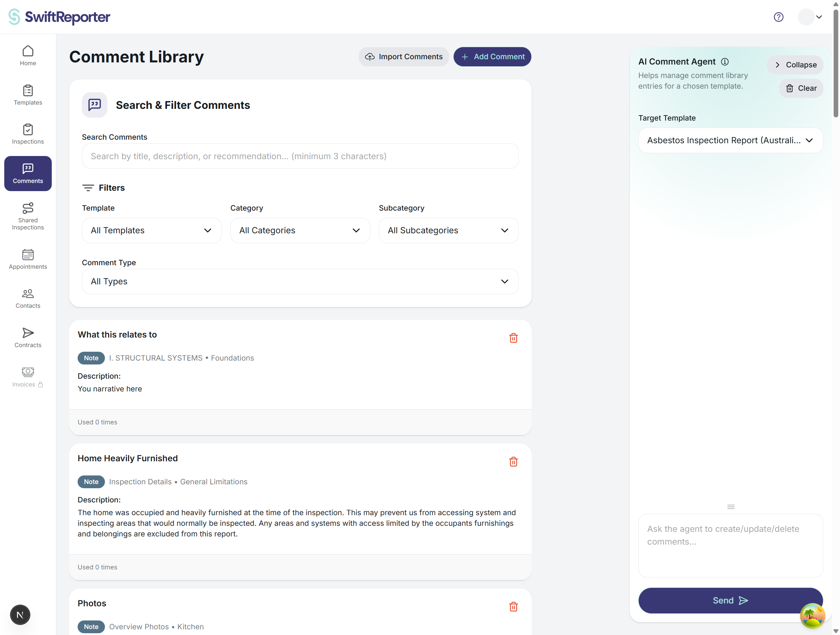The width and height of the screenshot is (840, 635).
Task: Collapse the AI Comment Agent panel
Action: coord(796,65)
